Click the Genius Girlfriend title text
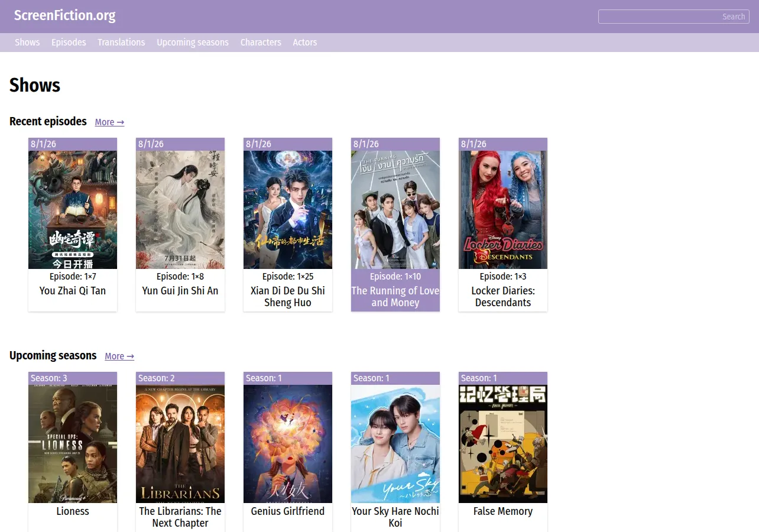This screenshot has height=532, width=759. click(x=288, y=511)
